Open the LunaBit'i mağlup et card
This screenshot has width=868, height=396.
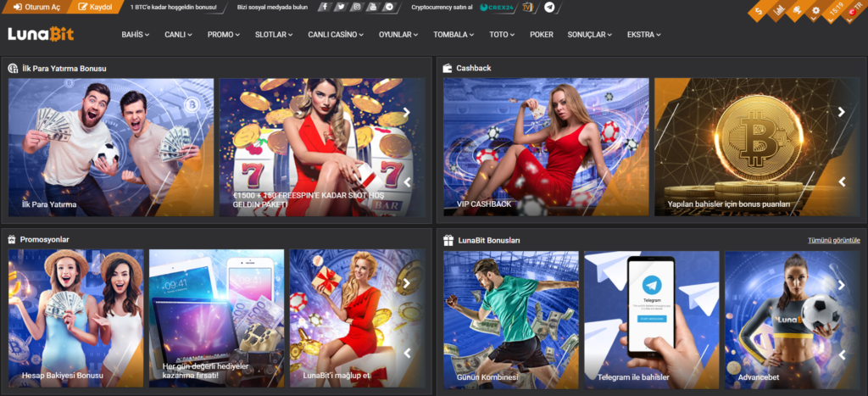pos(358,319)
